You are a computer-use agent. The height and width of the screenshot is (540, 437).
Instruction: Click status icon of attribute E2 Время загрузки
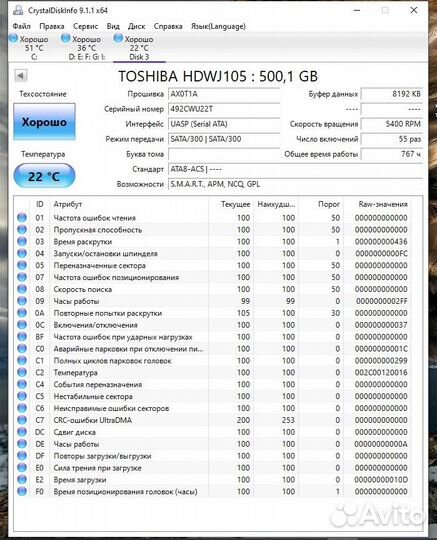point(22,479)
